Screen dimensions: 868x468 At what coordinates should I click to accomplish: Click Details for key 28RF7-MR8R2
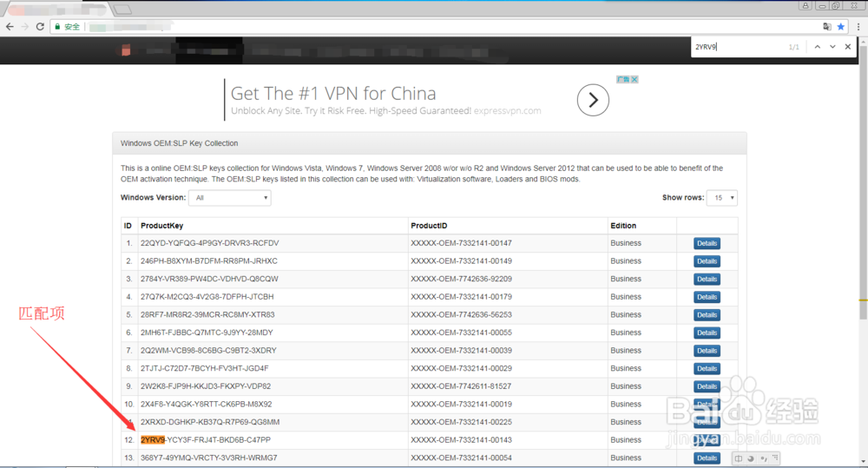(x=707, y=315)
